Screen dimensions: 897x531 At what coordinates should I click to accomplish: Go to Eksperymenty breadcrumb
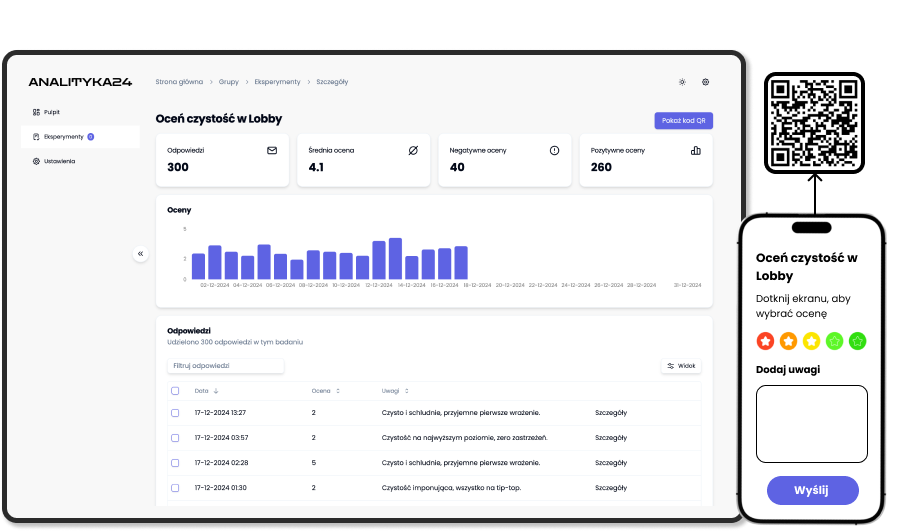tap(277, 82)
